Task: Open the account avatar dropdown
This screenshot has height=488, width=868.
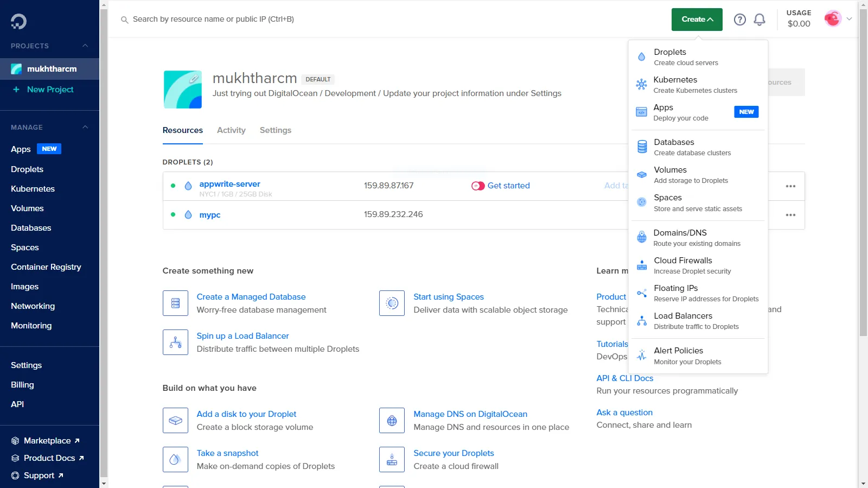Action: click(x=838, y=19)
